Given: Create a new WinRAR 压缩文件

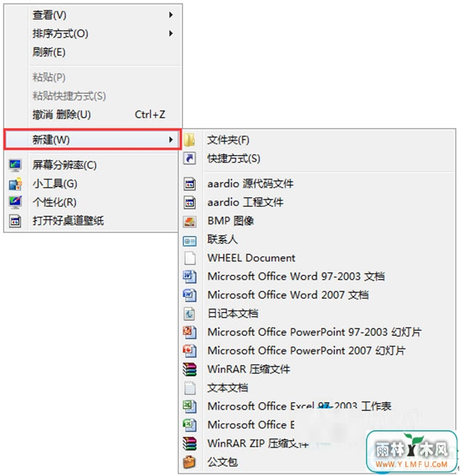Looking at the screenshot, I should point(317,370).
